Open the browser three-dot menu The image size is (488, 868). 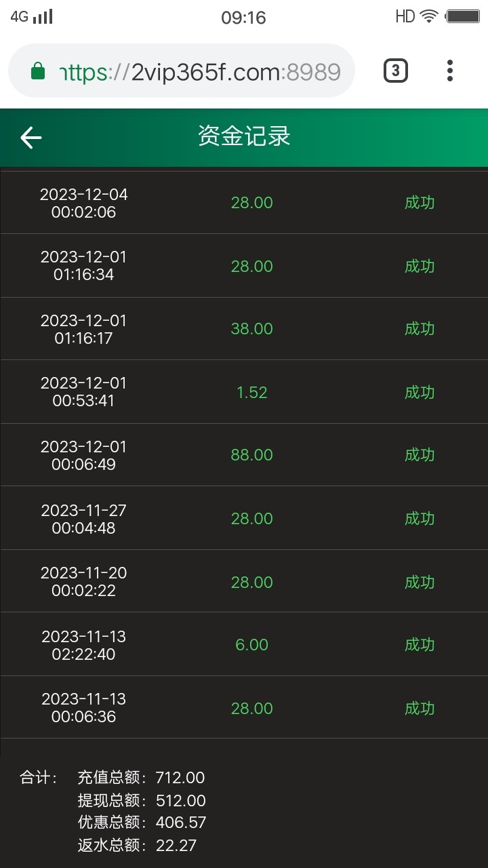[x=450, y=71]
